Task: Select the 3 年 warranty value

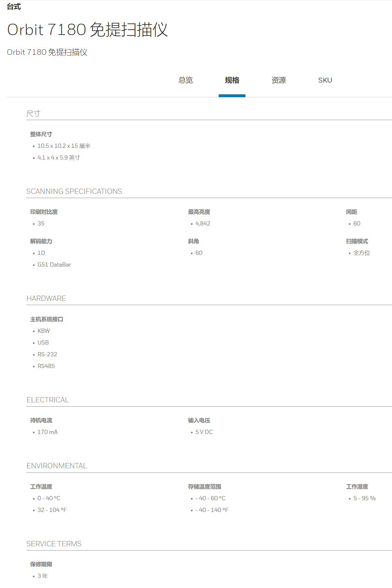Action: [x=43, y=576]
